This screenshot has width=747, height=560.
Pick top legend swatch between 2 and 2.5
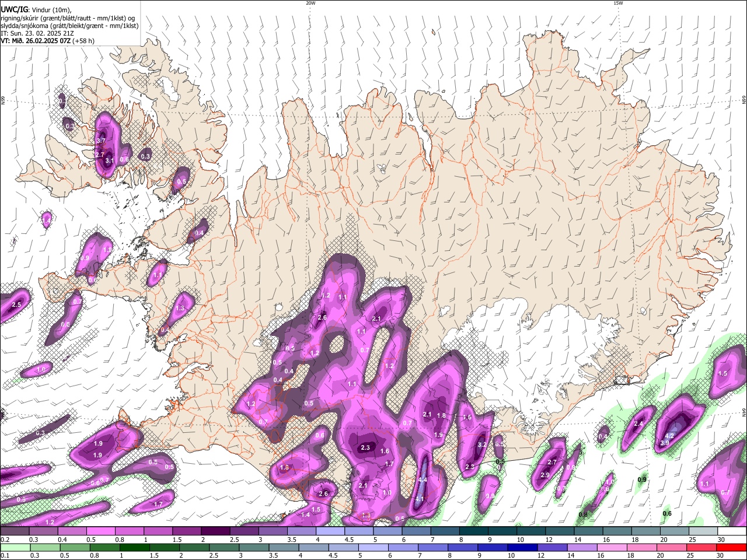coord(215,531)
